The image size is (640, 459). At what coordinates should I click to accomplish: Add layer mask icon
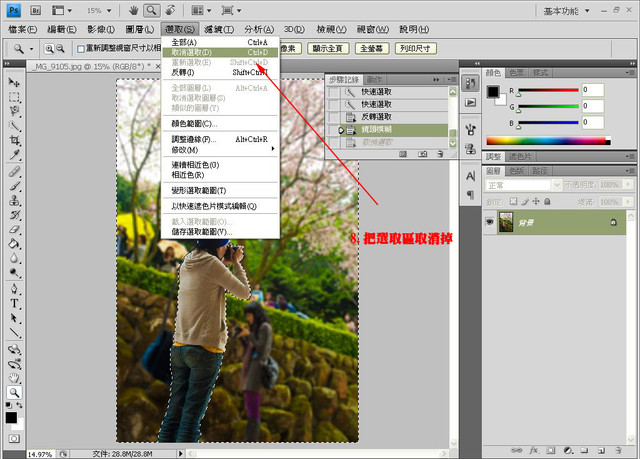[551, 450]
